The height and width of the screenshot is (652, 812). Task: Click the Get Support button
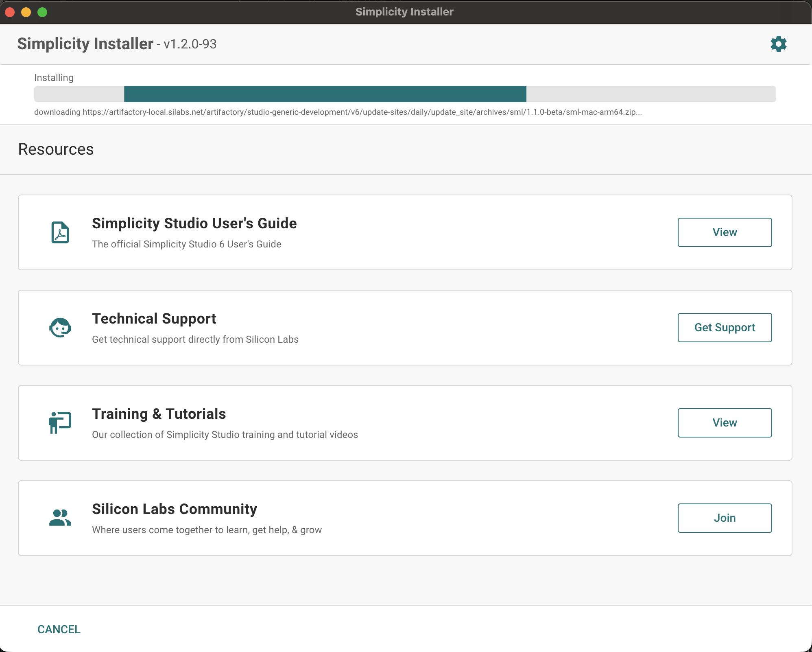725,328
